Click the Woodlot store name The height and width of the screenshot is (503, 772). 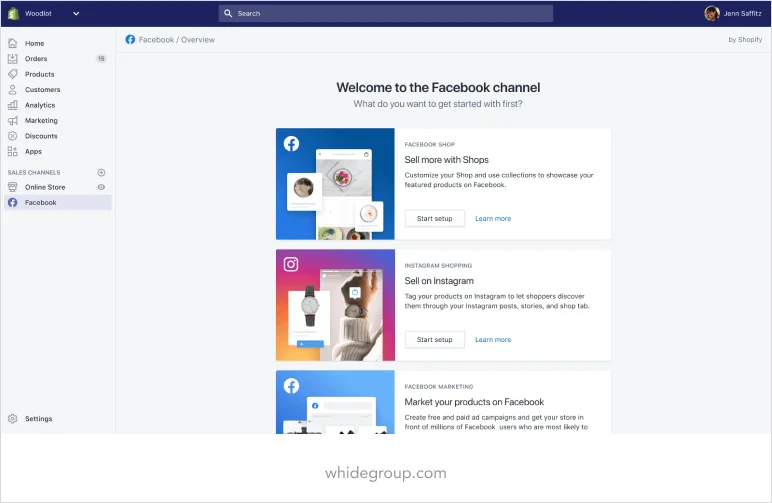pos(38,13)
